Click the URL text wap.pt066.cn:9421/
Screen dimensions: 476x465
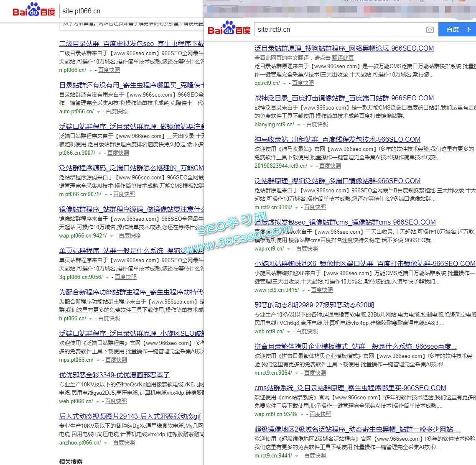pos(83,236)
